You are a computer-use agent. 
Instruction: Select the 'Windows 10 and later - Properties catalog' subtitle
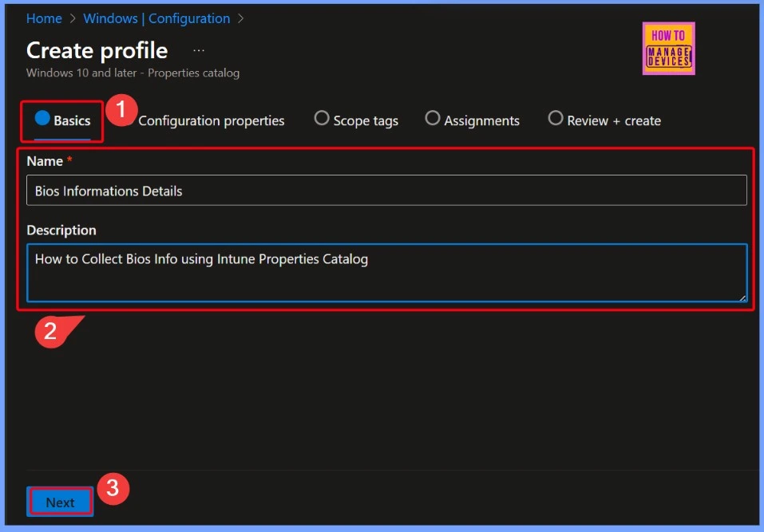[x=133, y=73]
